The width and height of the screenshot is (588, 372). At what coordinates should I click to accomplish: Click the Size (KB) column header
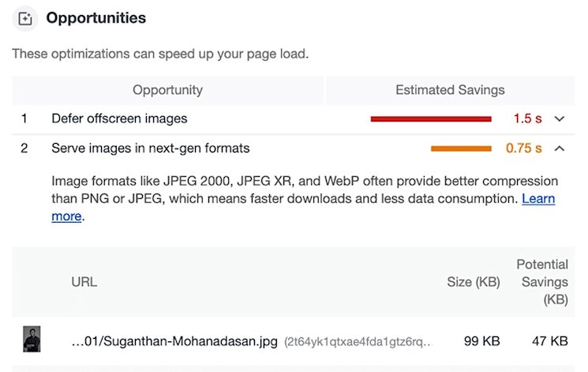[x=473, y=282]
